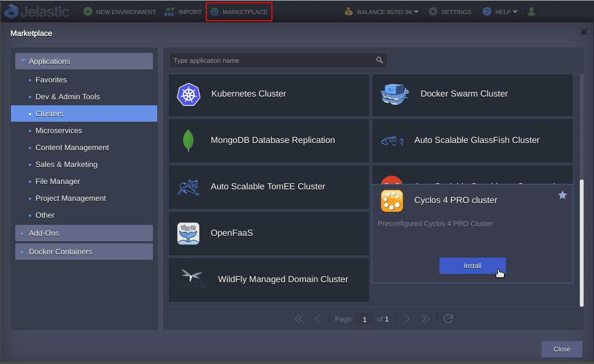The image size is (594, 364).
Task: Add Cyclos 4 PRO cluster to favorites star
Action: click(x=562, y=195)
